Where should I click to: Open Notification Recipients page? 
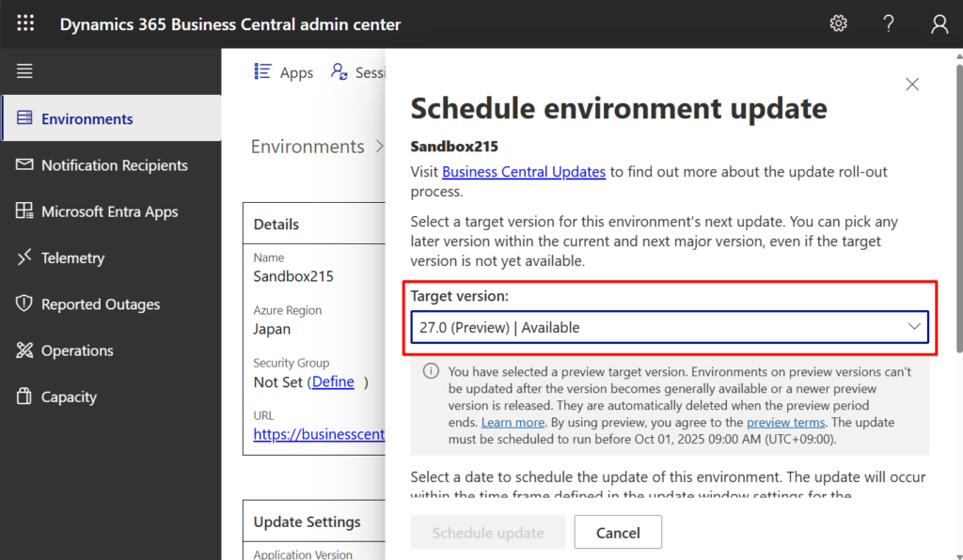pyautogui.click(x=114, y=165)
